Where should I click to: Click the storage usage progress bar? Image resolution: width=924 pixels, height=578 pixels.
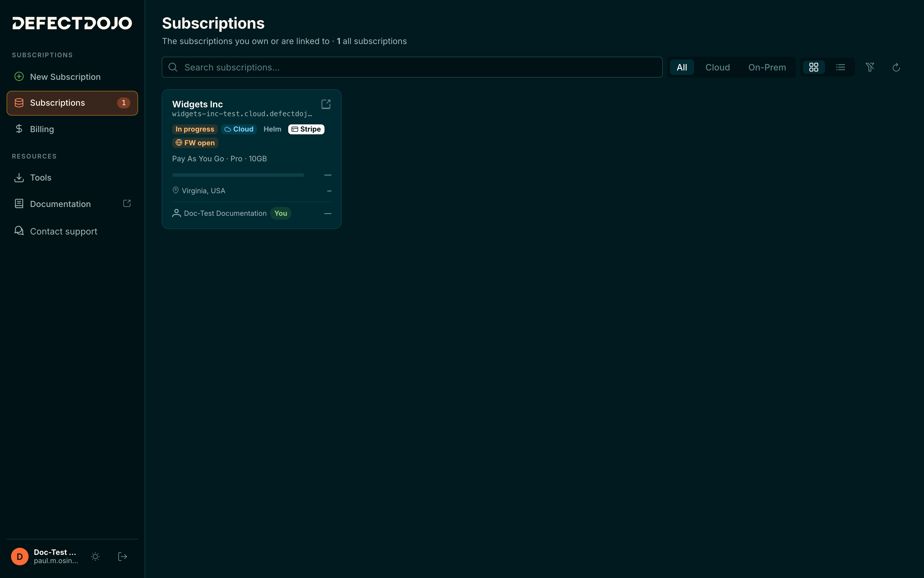pyautogui.click(x=238, y=175)
